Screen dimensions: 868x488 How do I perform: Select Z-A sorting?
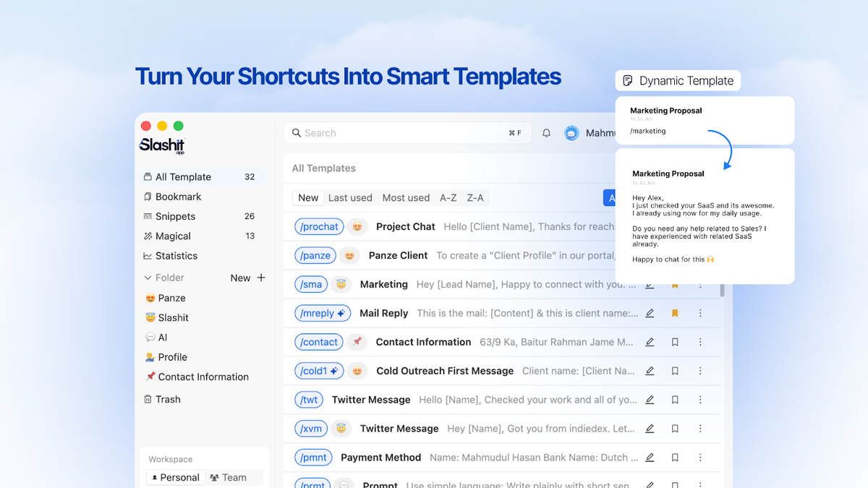(x=475, y=197)
